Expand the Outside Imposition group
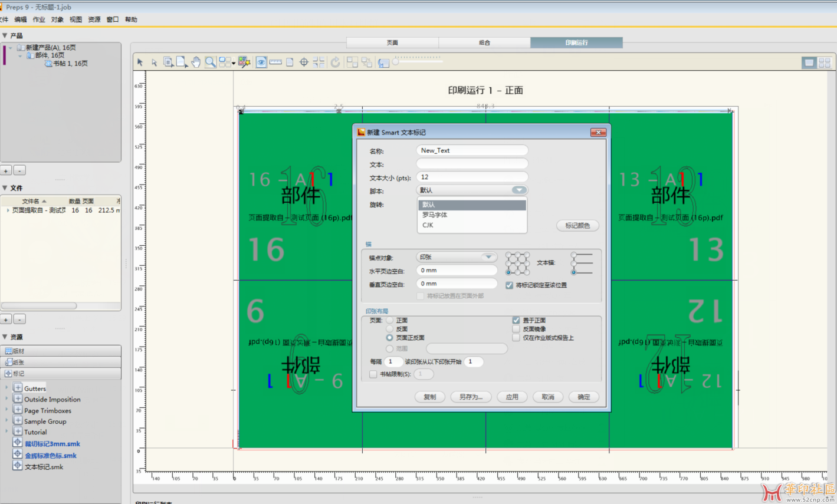This screenshot has height=504, width=837. [x=7, y=398]
